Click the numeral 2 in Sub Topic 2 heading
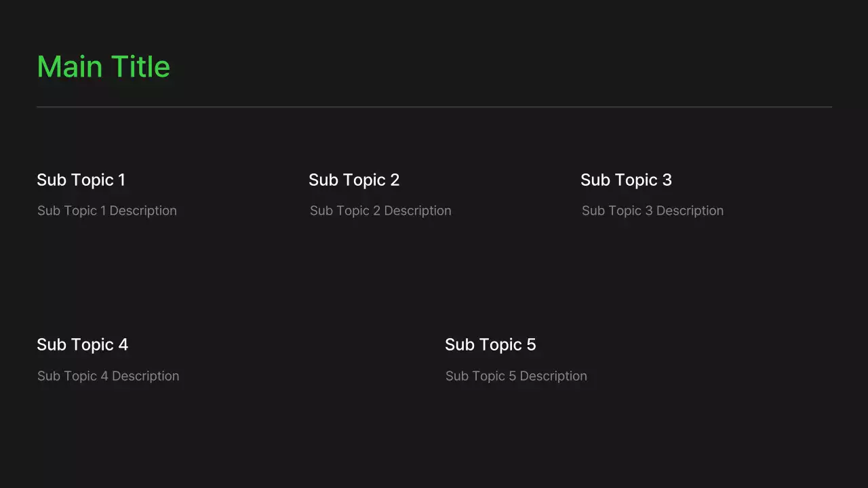 tap(395, 180)
